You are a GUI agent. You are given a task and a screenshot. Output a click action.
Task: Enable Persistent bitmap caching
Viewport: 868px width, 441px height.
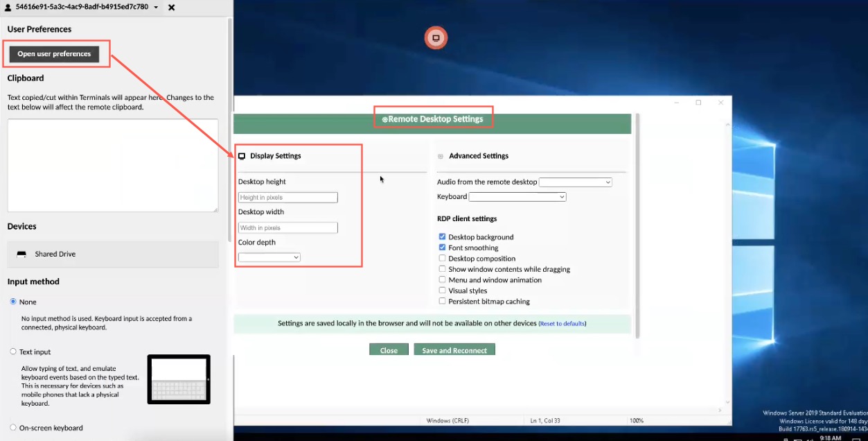[x=443, y=302]
